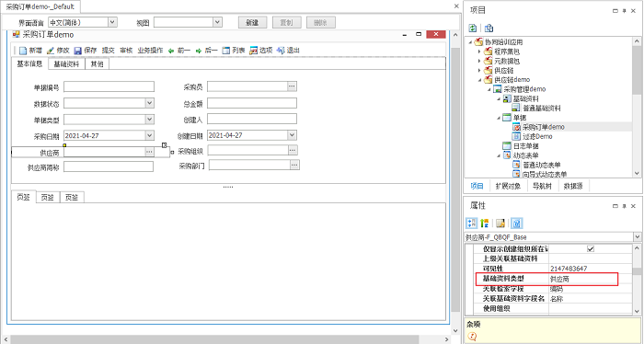The width and height of the screenshot is (644, 344).
Task: Click the 新建 button
Action: (252, 23)
